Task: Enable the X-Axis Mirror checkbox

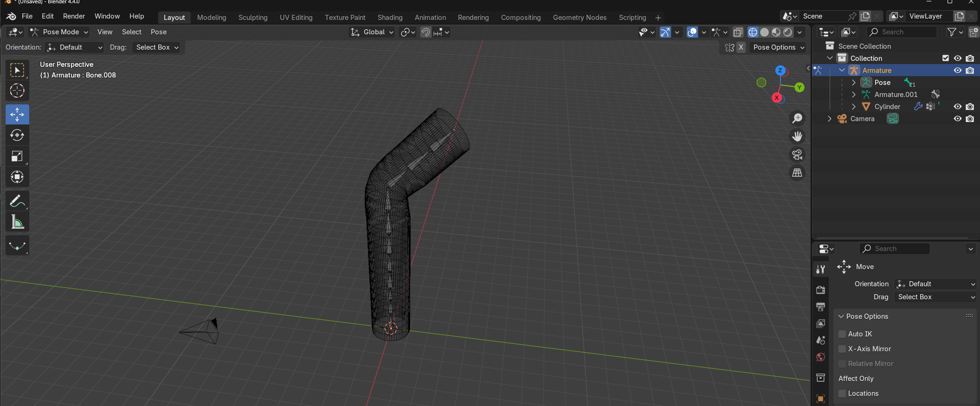Action: (x=842, y=349)
